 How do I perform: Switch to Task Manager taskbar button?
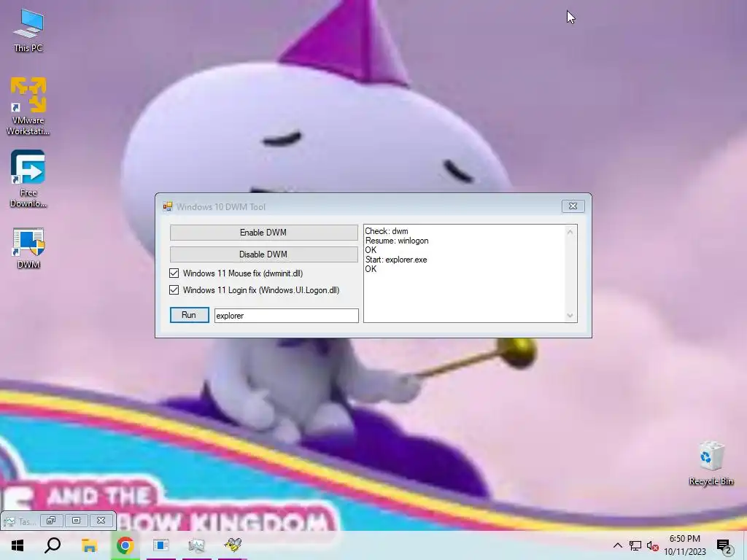[196, 545]
